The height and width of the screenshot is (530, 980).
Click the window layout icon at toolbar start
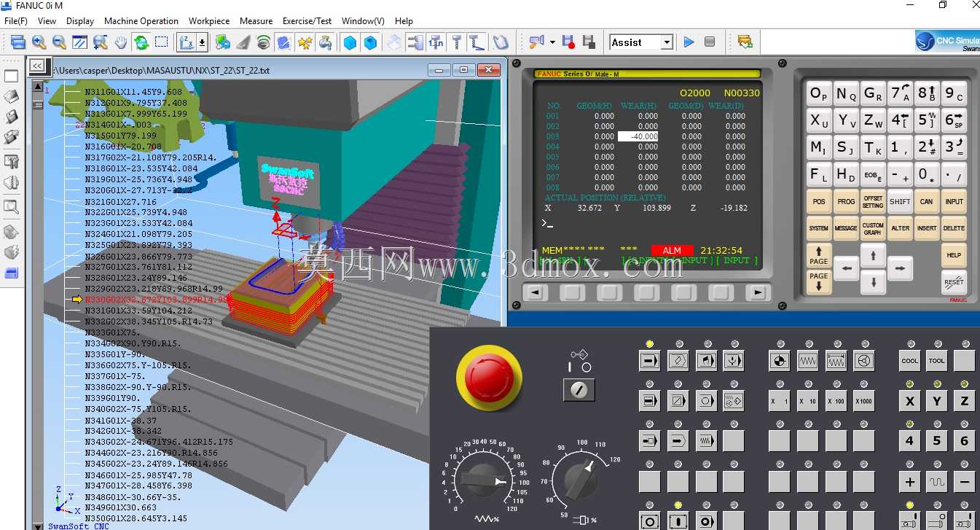(18, 42)
